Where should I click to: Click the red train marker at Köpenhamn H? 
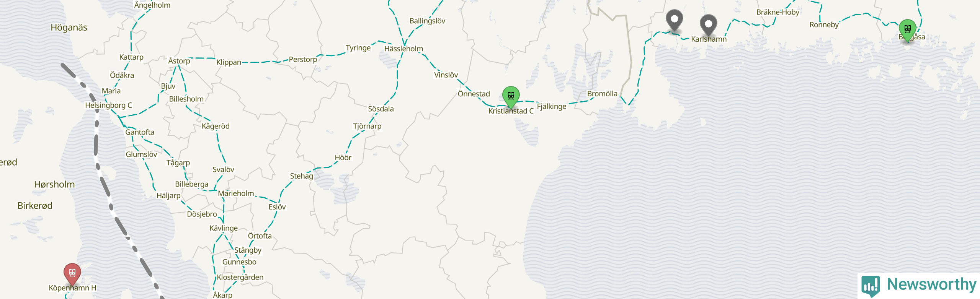pos(72,273)
